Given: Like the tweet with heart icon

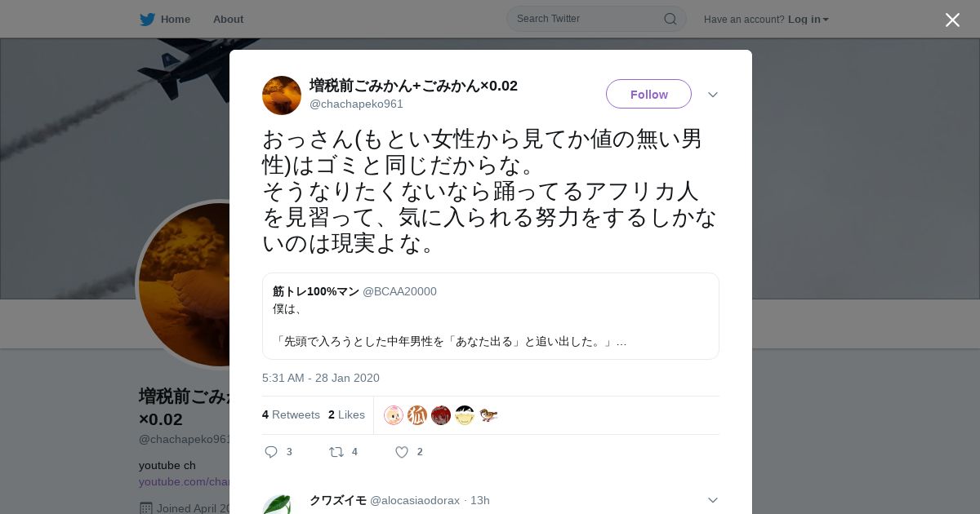Looking at the screenshot, I should coord(402,452).
